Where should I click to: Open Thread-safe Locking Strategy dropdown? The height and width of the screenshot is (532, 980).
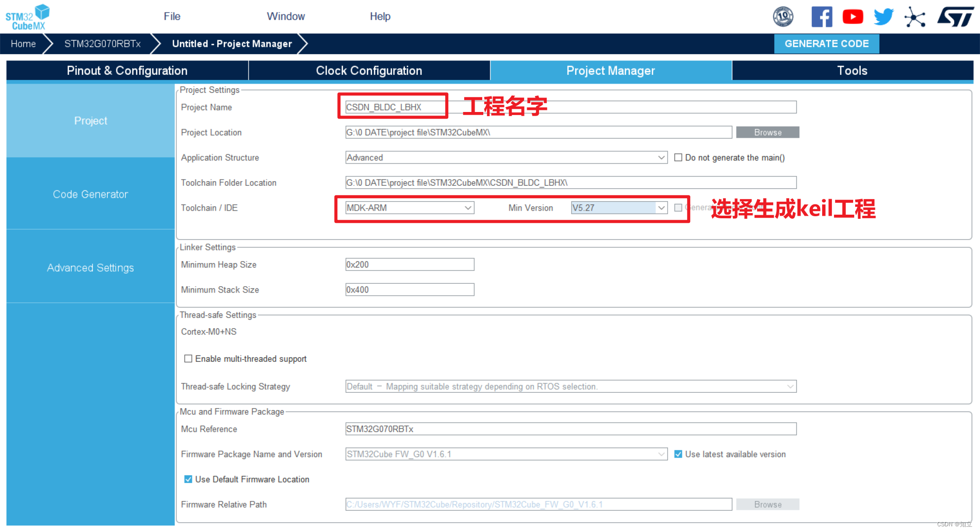click(571, 386)
